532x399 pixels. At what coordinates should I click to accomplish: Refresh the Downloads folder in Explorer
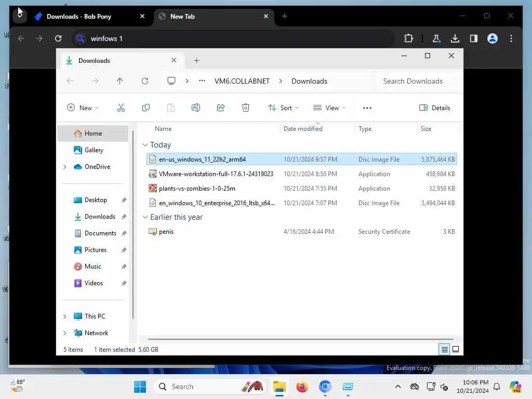pos(145,81)
